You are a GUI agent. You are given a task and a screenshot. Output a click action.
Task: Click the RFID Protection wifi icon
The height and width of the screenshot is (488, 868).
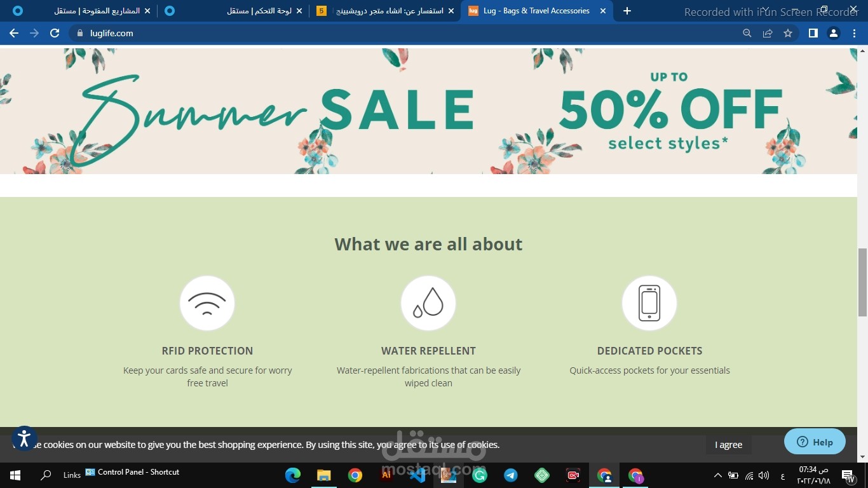207,303
